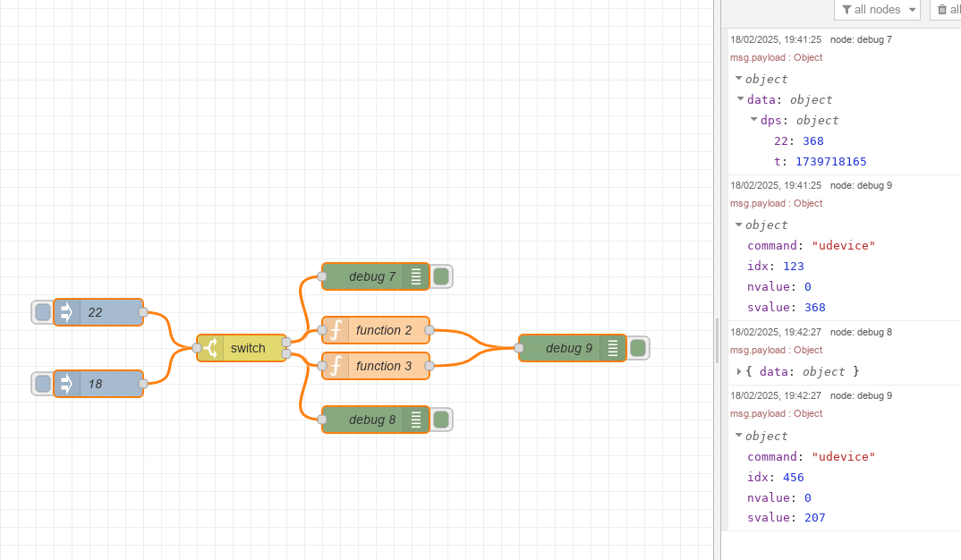Toggle debug 7 output on or off
The width and height of the screenshot is (961, 560).
[x=441, y=277]
